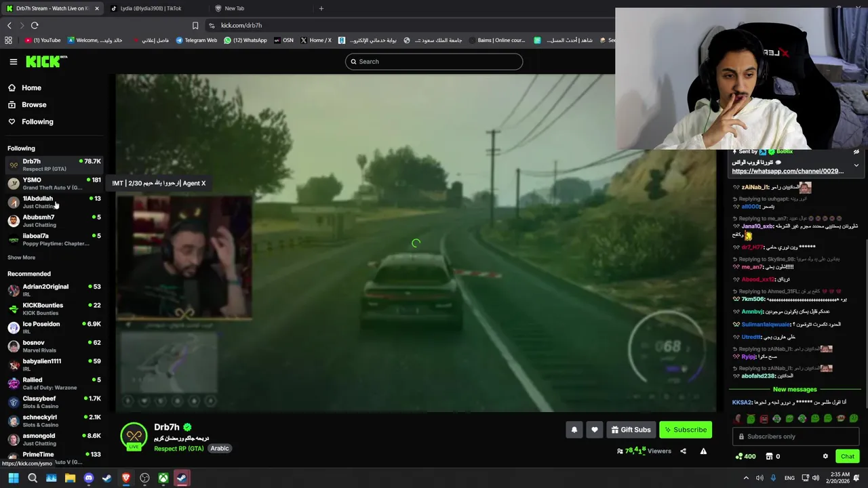Open the Home / X bookmark
Screen dimensions: 868x488
click(x=316, y=40)
